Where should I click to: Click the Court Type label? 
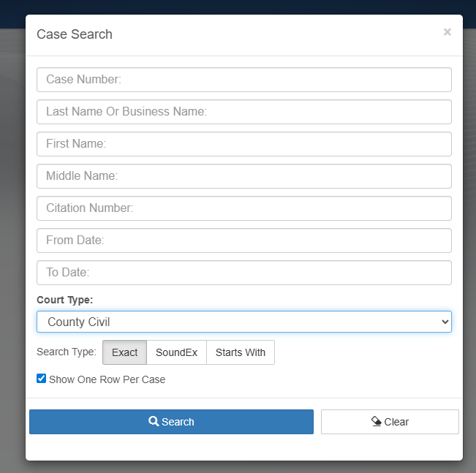click(x=65, y=300)
